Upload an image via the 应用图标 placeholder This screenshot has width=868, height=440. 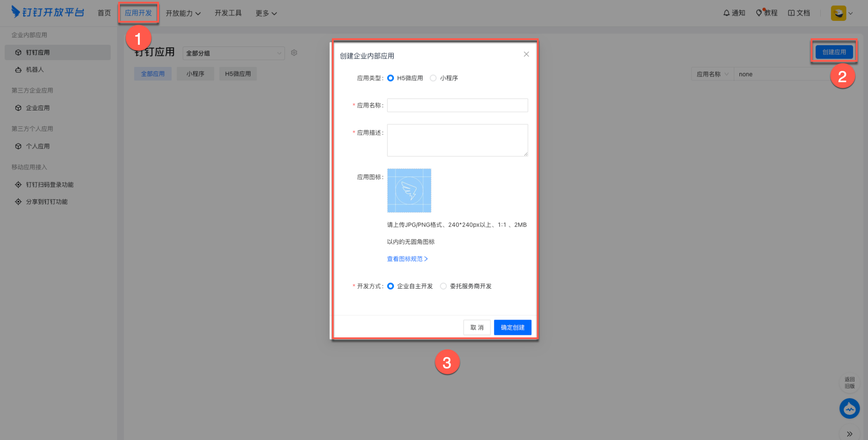click(x=409, y=190)
